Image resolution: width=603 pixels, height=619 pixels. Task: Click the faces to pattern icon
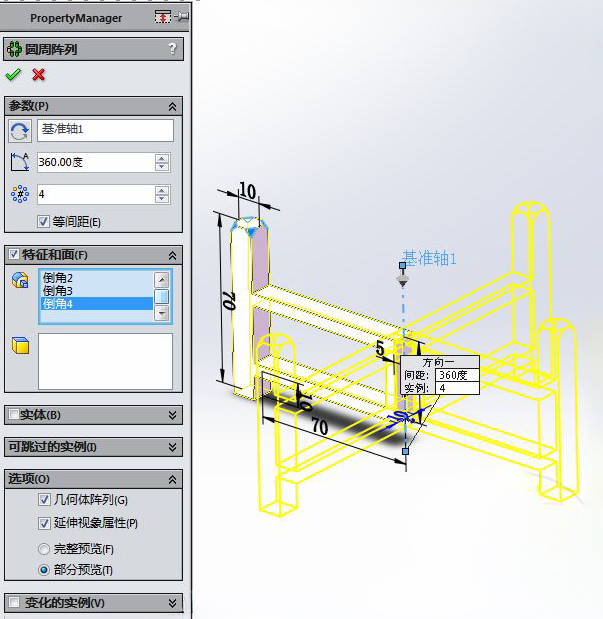(x=21, y=345)
